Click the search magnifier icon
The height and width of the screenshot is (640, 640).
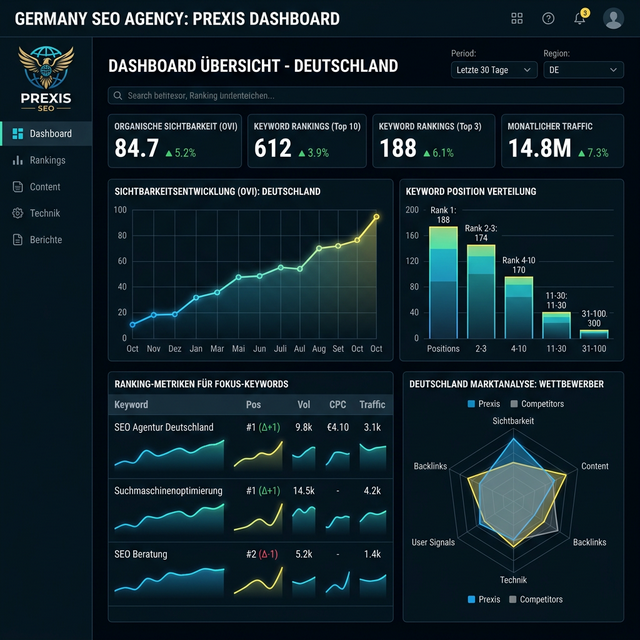118,96
